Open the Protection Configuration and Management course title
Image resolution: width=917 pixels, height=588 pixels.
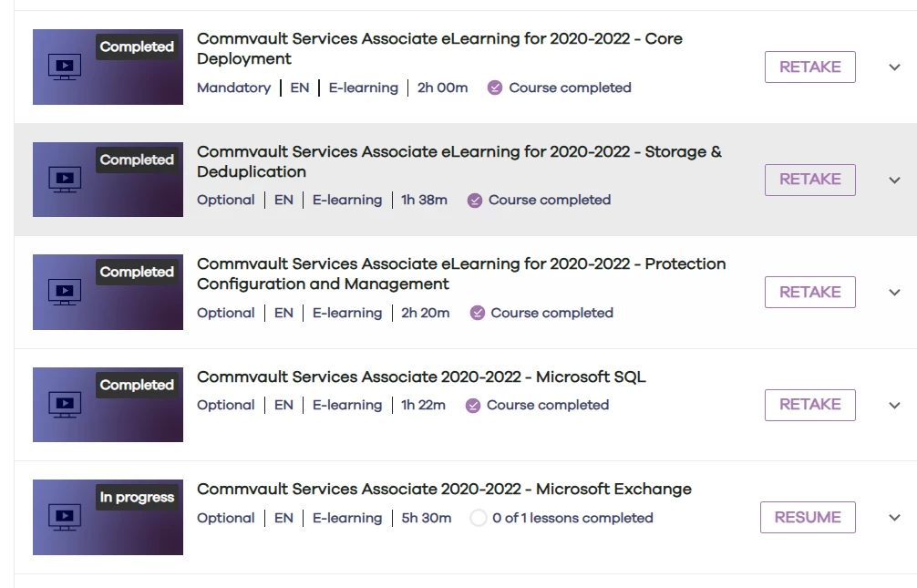pyautogui.click(x=461, y=273)
